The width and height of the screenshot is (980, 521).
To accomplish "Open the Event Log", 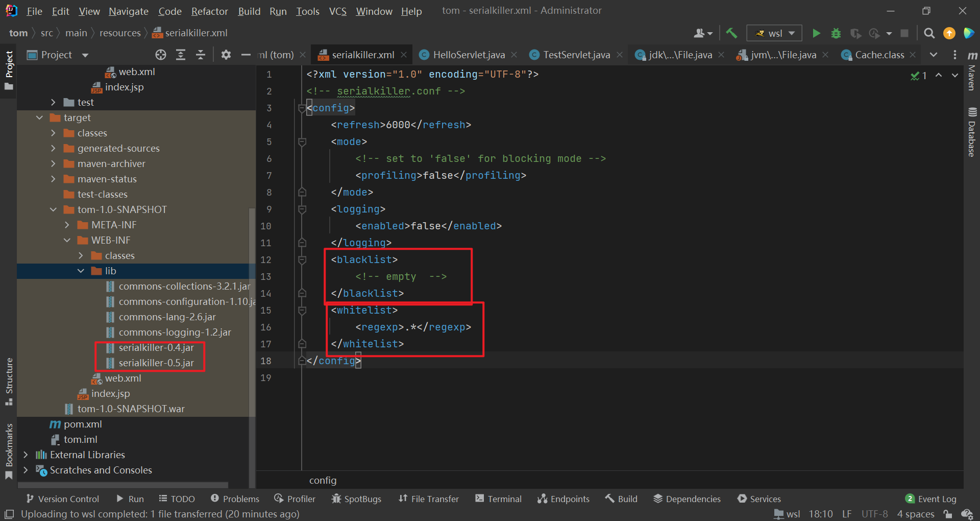I will click(931, 499).
